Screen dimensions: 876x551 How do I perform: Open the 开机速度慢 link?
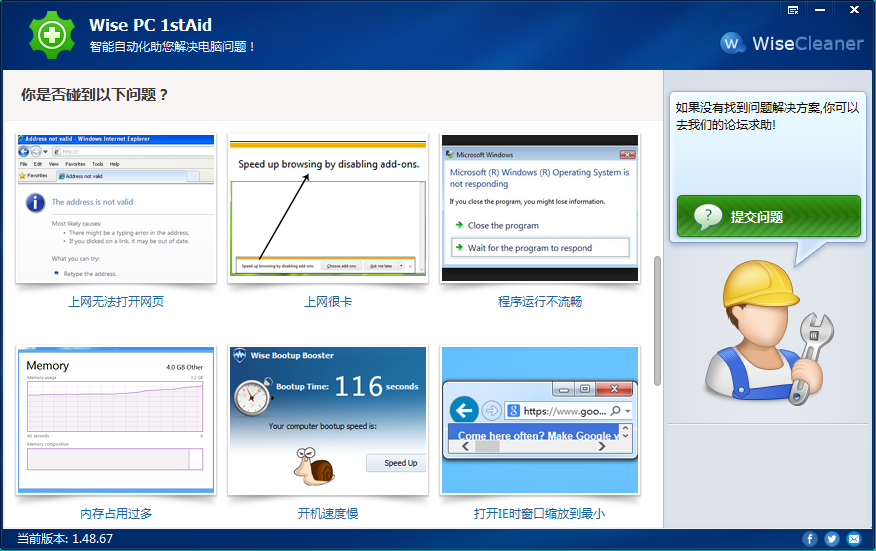click(x=328, y=514)
